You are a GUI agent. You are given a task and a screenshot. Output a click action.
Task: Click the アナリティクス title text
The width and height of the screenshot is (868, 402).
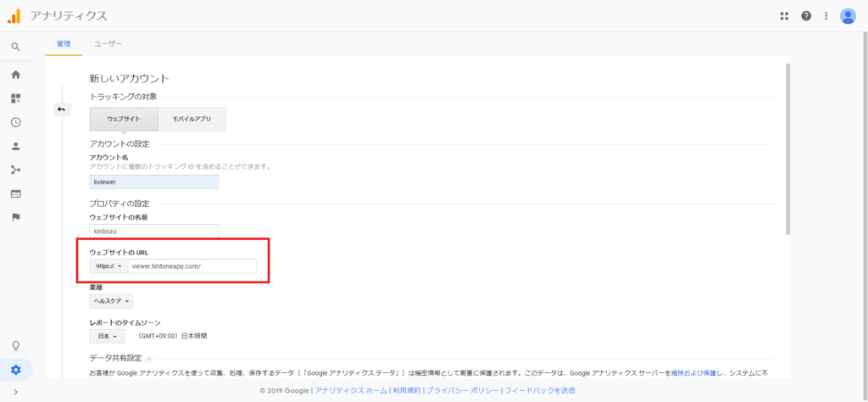pos(69,16)
